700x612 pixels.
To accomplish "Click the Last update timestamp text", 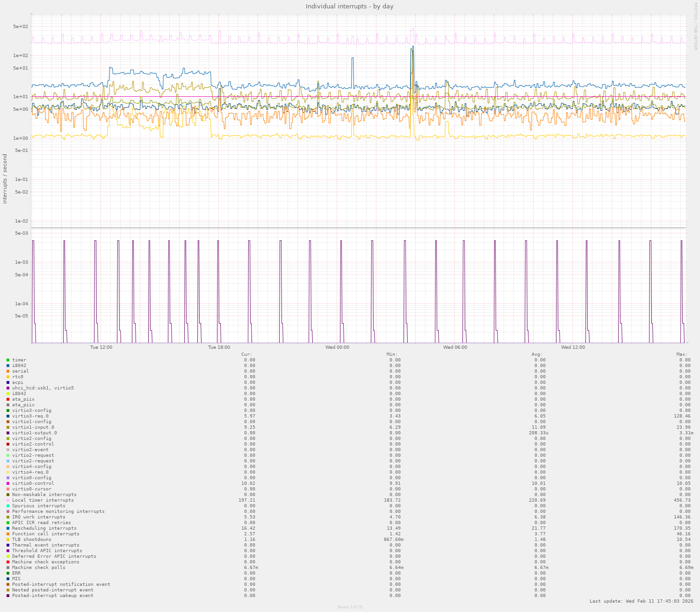I will [641, 601].
